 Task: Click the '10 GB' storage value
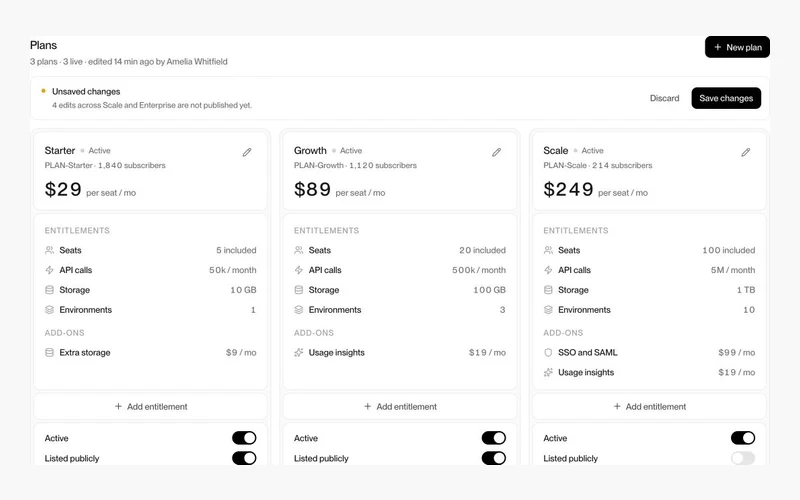[x=243, y=290]
